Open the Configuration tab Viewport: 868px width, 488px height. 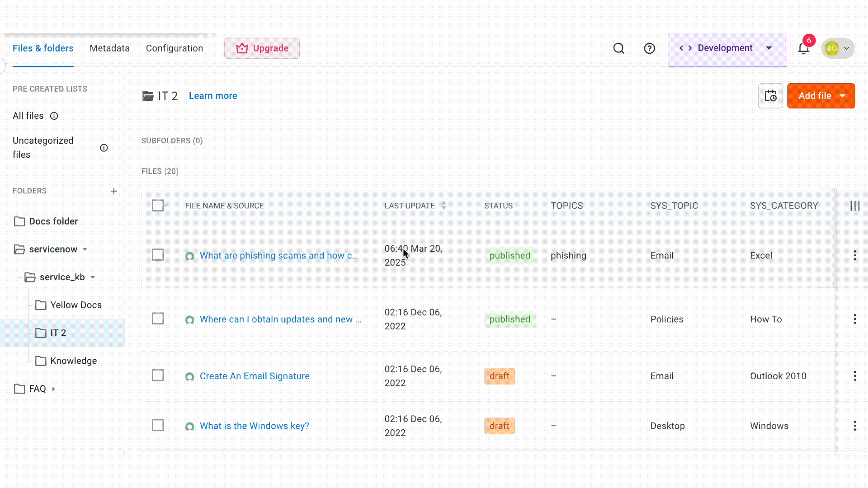(174, 48)
